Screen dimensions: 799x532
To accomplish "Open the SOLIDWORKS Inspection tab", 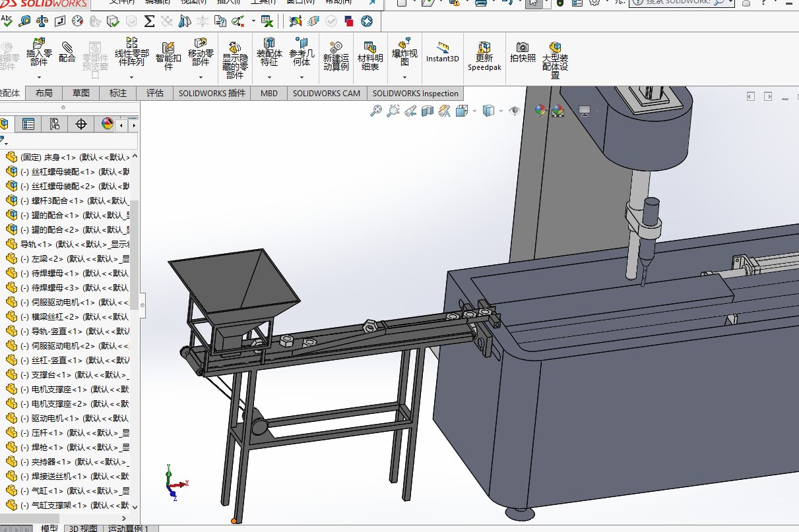I will 415,93.
